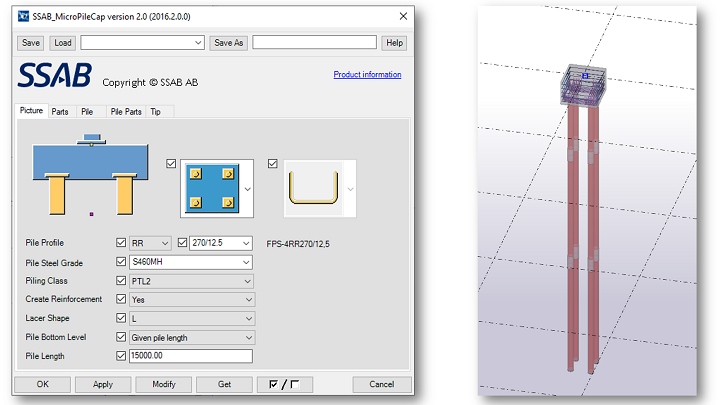Click the pile cap in the 3D view
This screenshot has height=405, width=720.
pyautogui.click(x=583, y=85)
